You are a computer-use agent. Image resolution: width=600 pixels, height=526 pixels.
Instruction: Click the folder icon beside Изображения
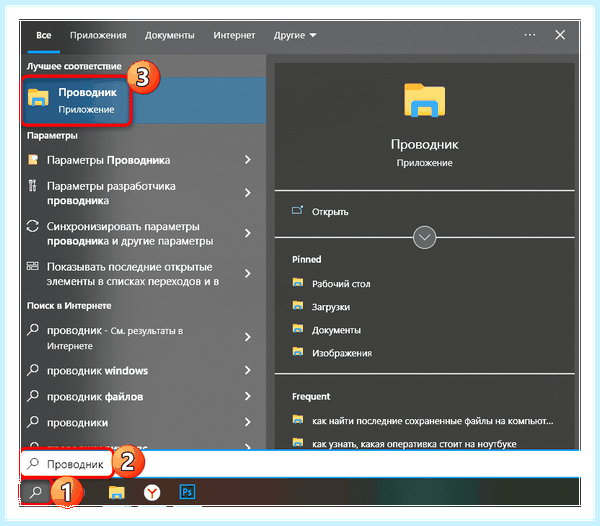298,352
